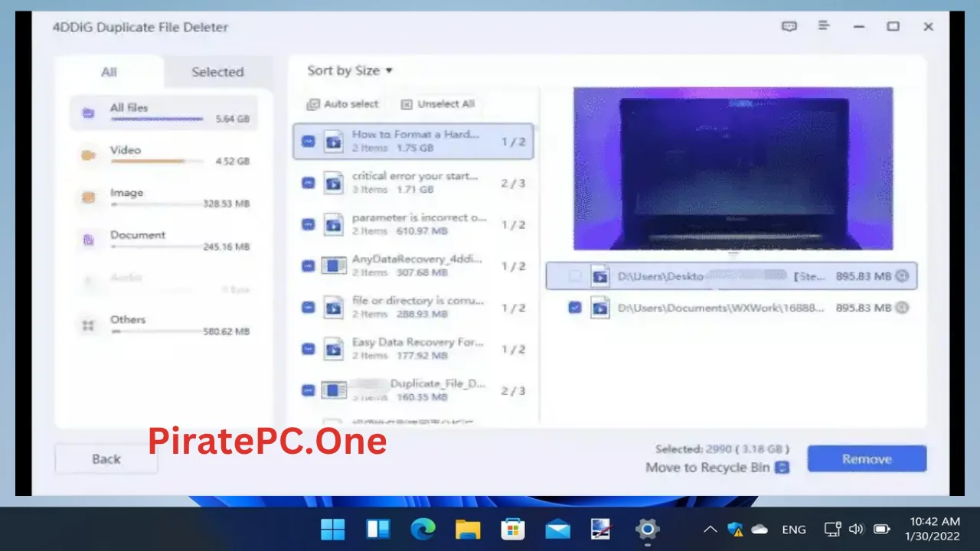
Task: Click video file icon for 'critical error your start'
Action: tap(334, 183)
